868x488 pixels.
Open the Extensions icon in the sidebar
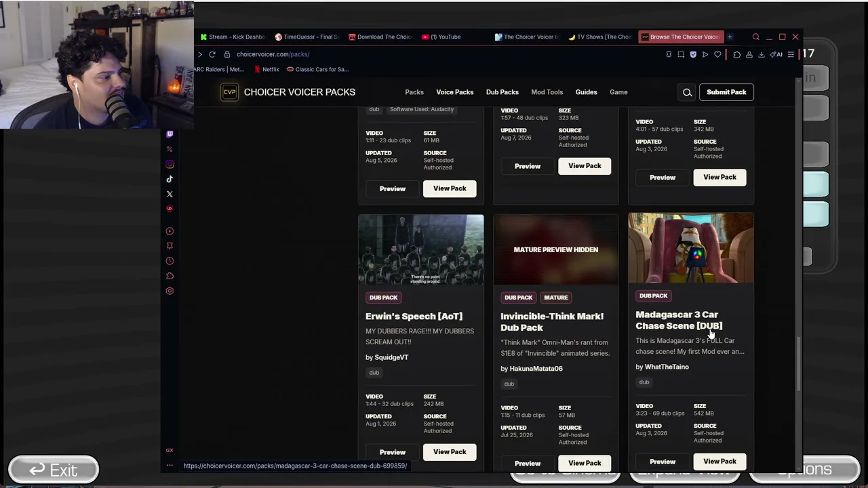pos(170,276)
